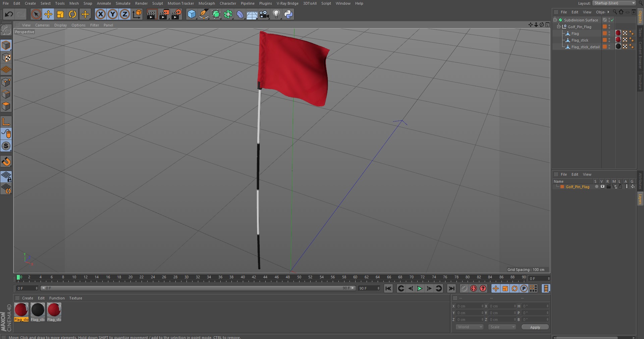Open viewport Display menu

tap(60, 25)
